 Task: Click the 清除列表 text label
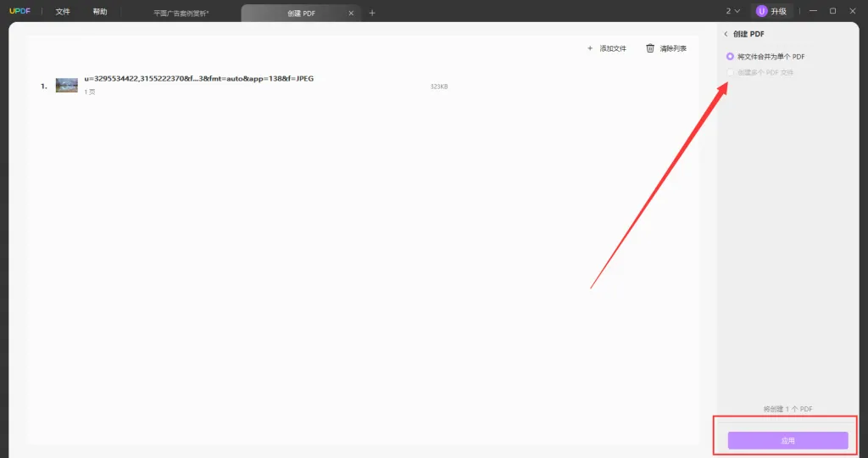[673, 49]
